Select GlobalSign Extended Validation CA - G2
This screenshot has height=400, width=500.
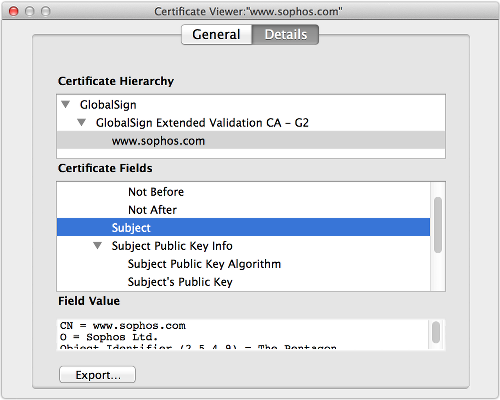[202, 123]
